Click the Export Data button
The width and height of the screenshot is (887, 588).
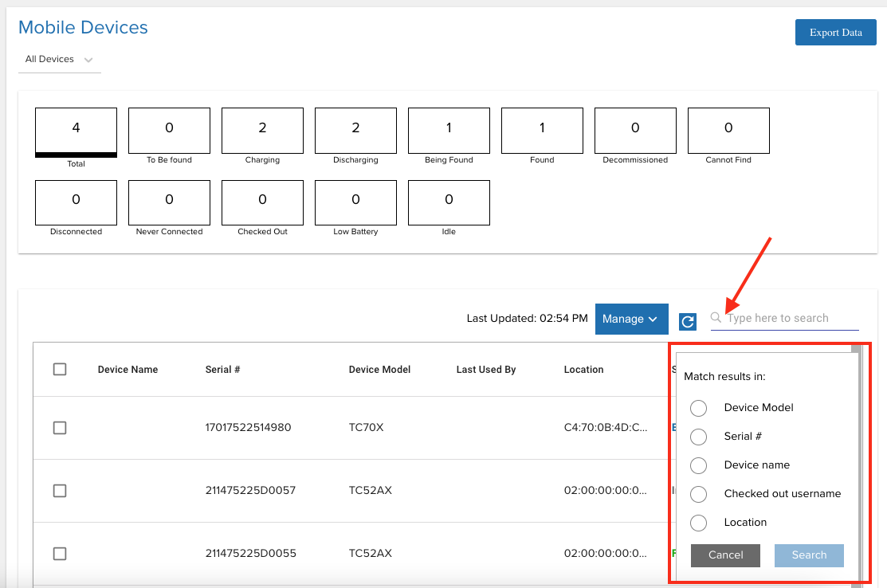(835, 32)
